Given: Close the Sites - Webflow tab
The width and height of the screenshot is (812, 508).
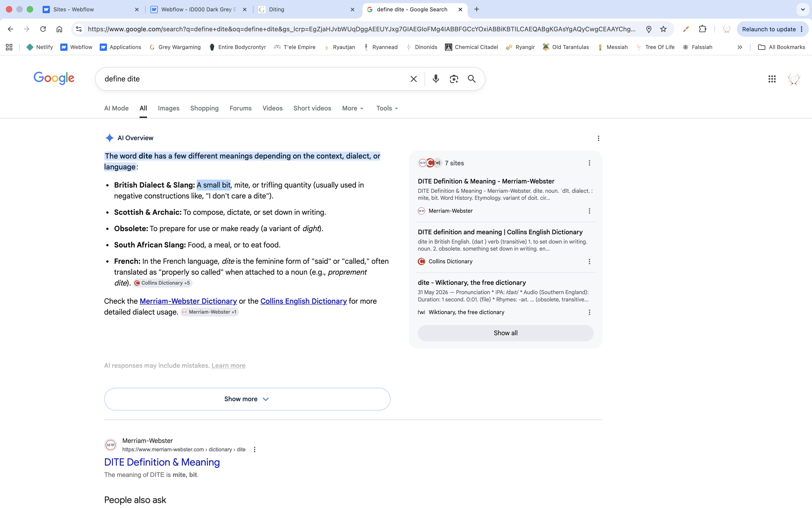Looking at the screenshot, I should 137,9.
